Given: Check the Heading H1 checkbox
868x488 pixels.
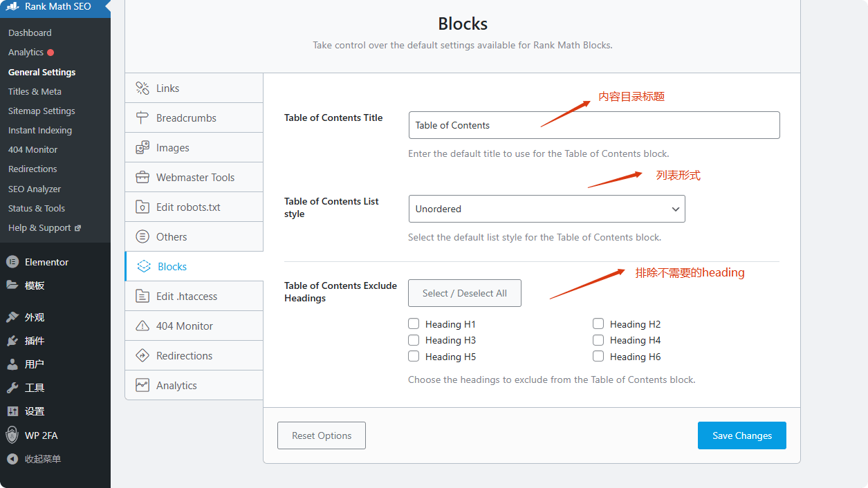Looking at the screenshot, I should click(x=414, y=323).
